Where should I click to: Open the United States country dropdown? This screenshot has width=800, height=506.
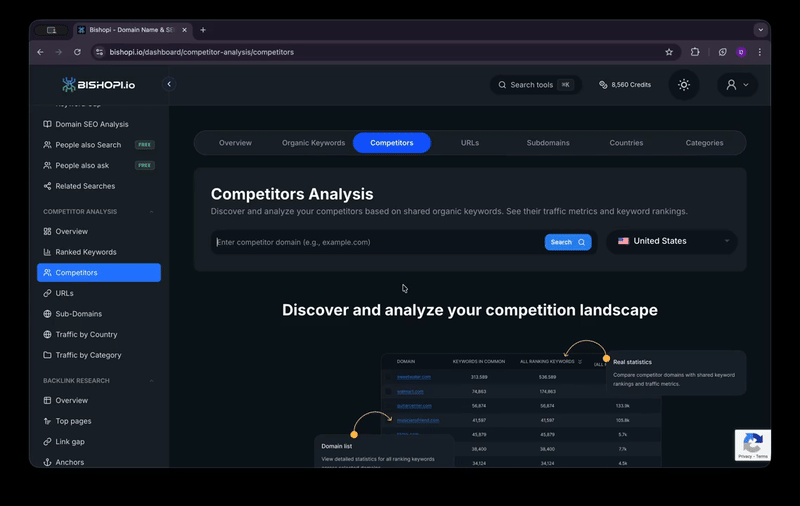tap(672, 241)
